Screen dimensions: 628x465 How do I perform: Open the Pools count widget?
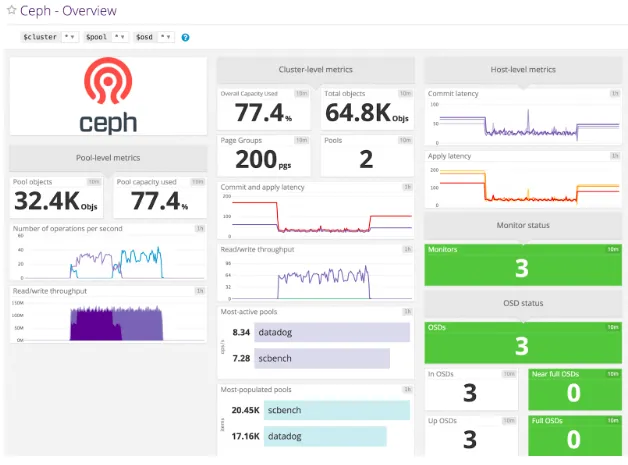[x=367, y=155]
